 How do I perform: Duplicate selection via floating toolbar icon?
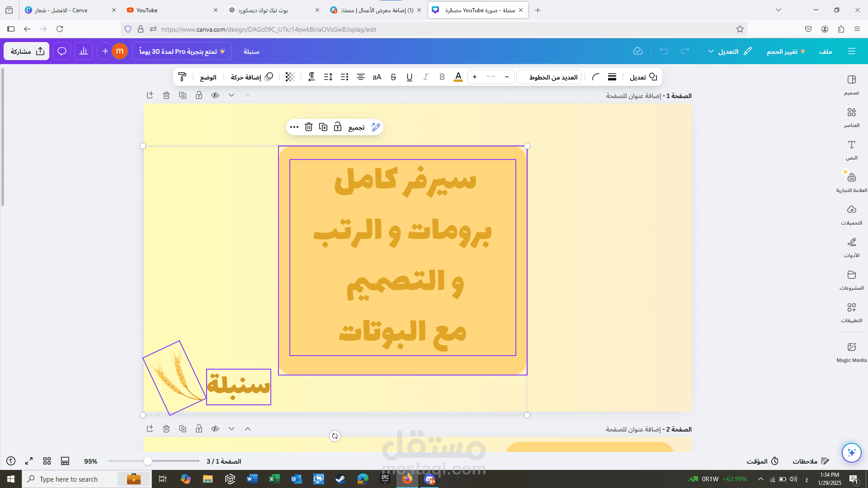coord(323,127)
